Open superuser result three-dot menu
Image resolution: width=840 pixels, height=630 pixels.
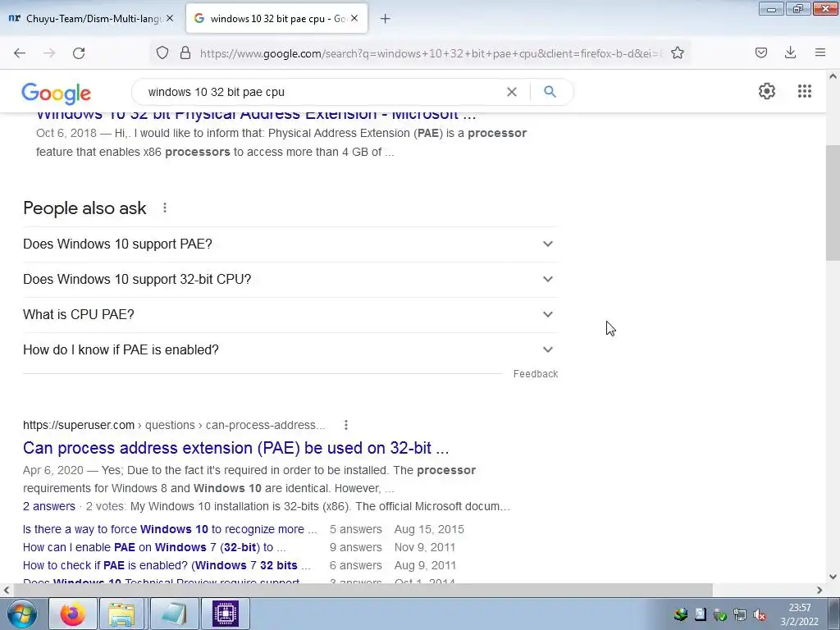click(346, 425)
